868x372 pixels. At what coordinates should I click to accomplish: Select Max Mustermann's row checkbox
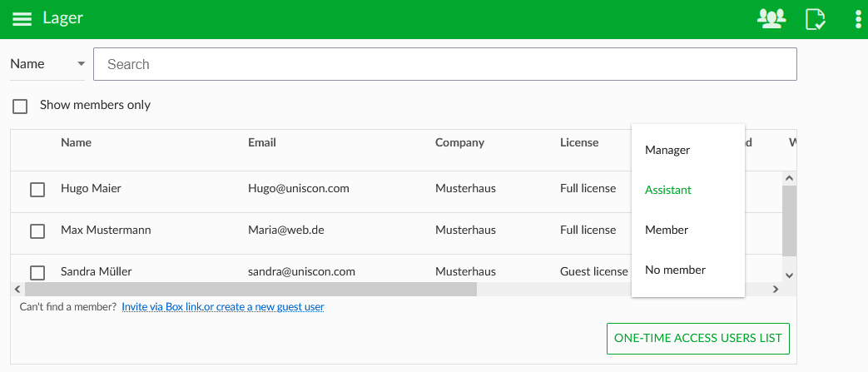click(37, 231)
